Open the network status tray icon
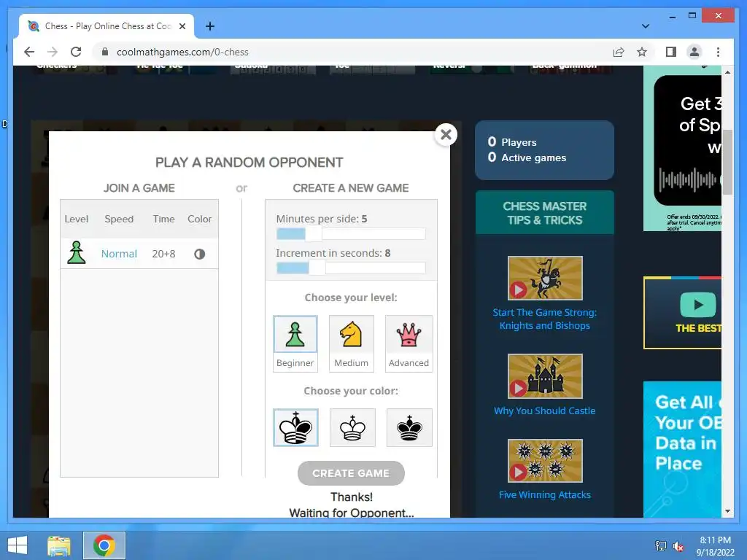This screenshot has height=560, width=747. 661,545
